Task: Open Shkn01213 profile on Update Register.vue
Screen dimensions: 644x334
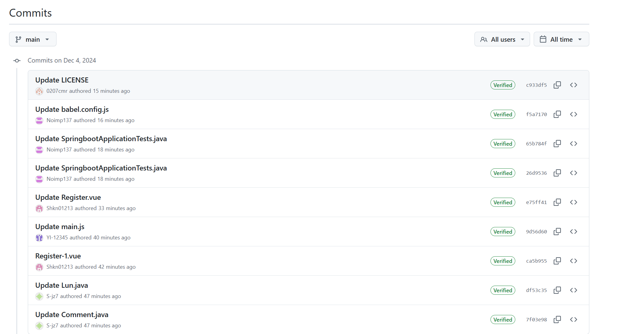Action: coord(60,208)
